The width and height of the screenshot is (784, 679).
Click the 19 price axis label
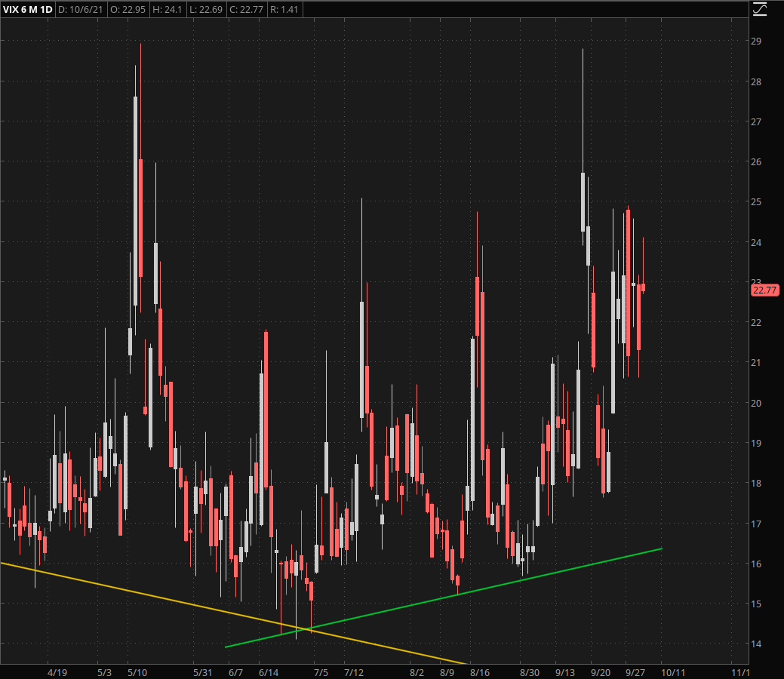tap(756, 443)
